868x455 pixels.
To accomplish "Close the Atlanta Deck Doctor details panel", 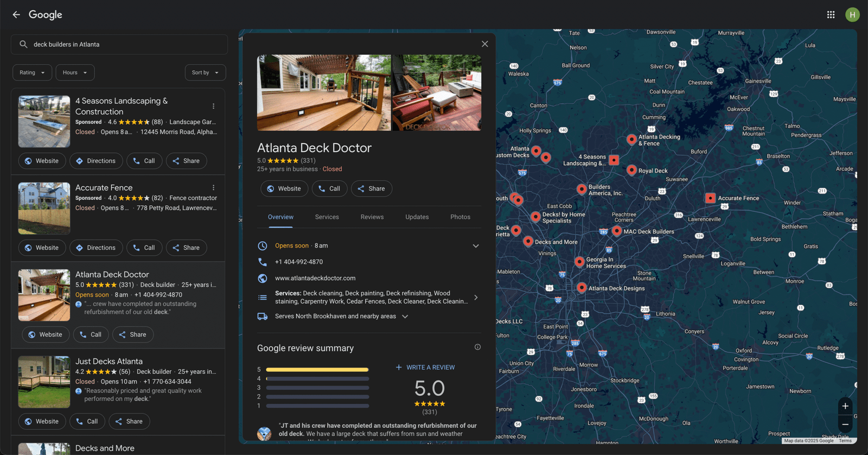I will pos(484,44).
